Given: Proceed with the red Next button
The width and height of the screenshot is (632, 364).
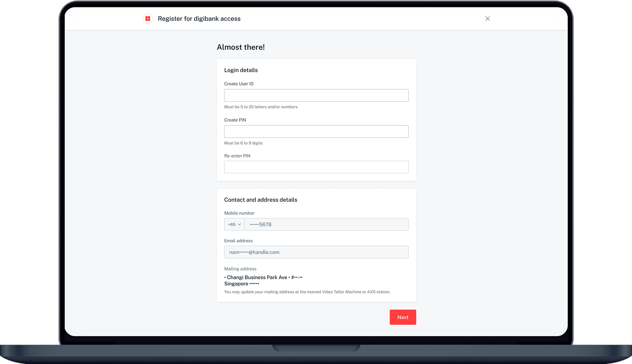Looking at the screenshot, I should tap(403, 317).
